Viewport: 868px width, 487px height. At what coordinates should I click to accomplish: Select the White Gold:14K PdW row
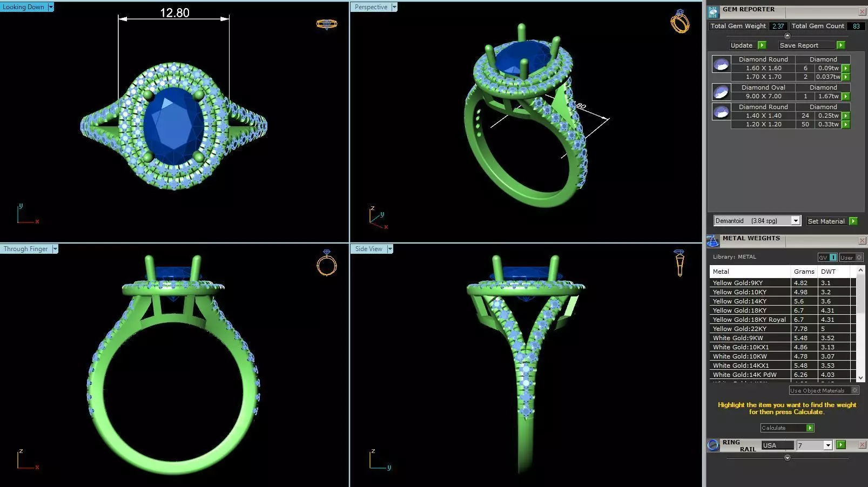pyautogui.click(x=783, y=375)
